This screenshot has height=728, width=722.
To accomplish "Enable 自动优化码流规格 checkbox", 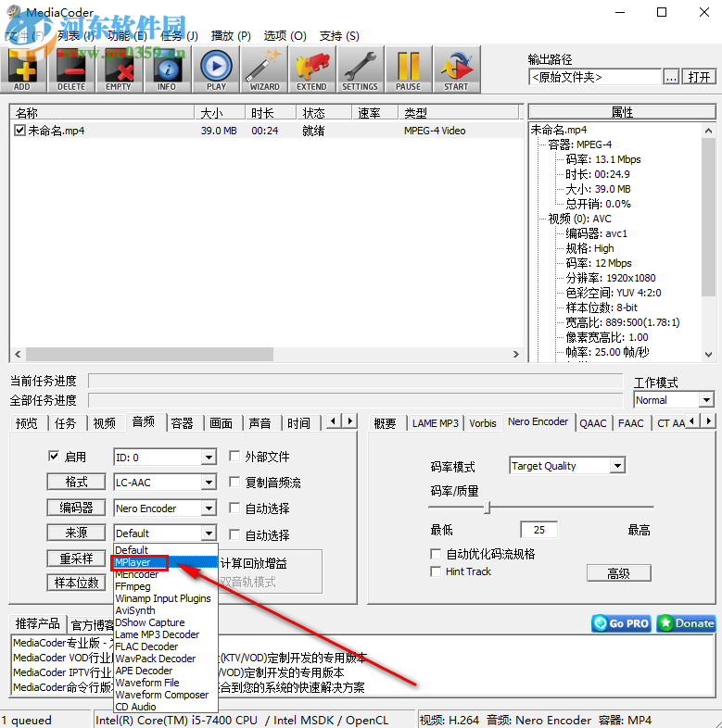I will (436, 554).
